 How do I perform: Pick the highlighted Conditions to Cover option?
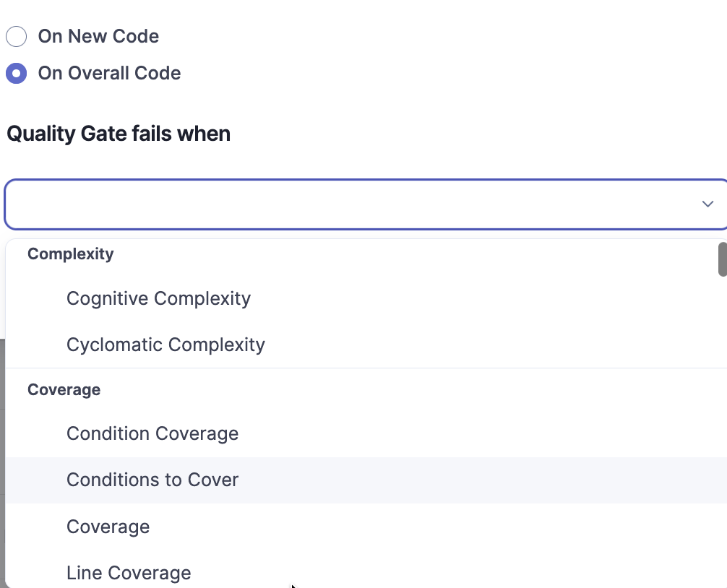pyautogui.click(x=152, y=480)
